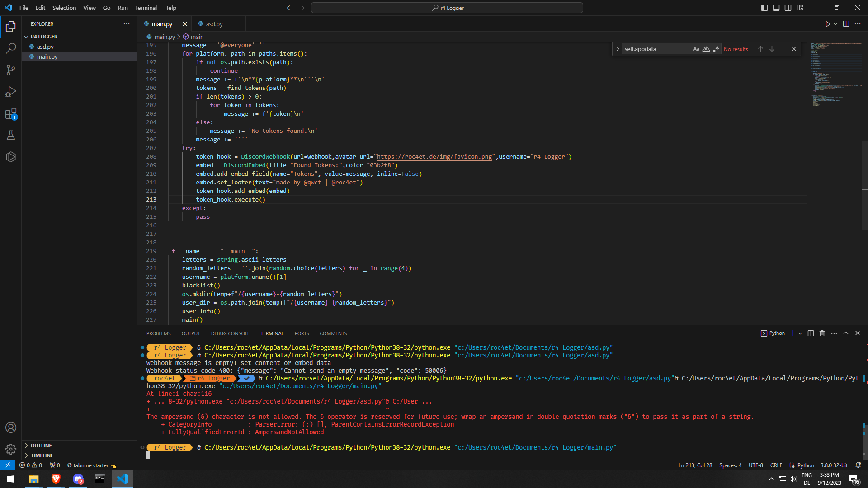The height and width of the screenshot is (488, 868).
Task: Kill terminal with the trash icon
Action: pyautogui.click(x=822, y=333)
